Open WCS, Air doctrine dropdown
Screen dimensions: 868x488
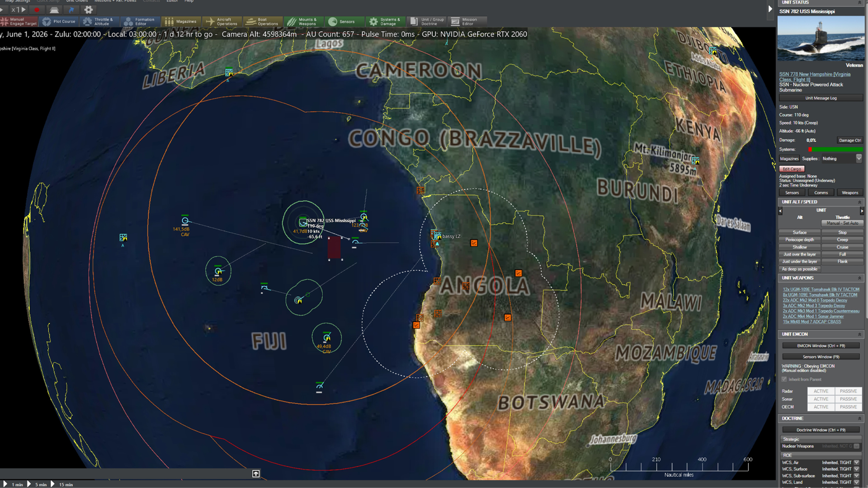[x=856, y=463]
